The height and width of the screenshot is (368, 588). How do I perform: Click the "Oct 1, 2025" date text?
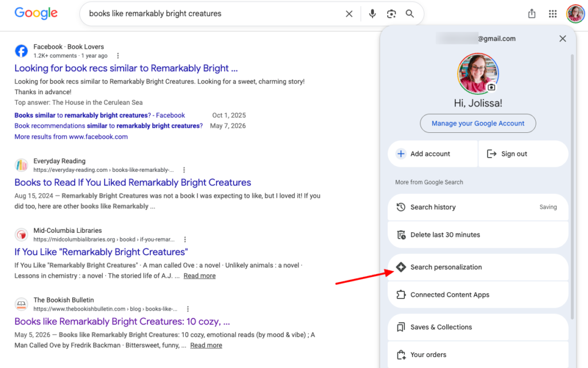coord(229,115)
